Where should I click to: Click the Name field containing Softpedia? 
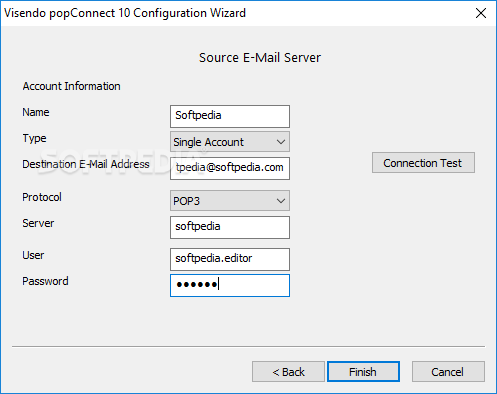(230, 116)
